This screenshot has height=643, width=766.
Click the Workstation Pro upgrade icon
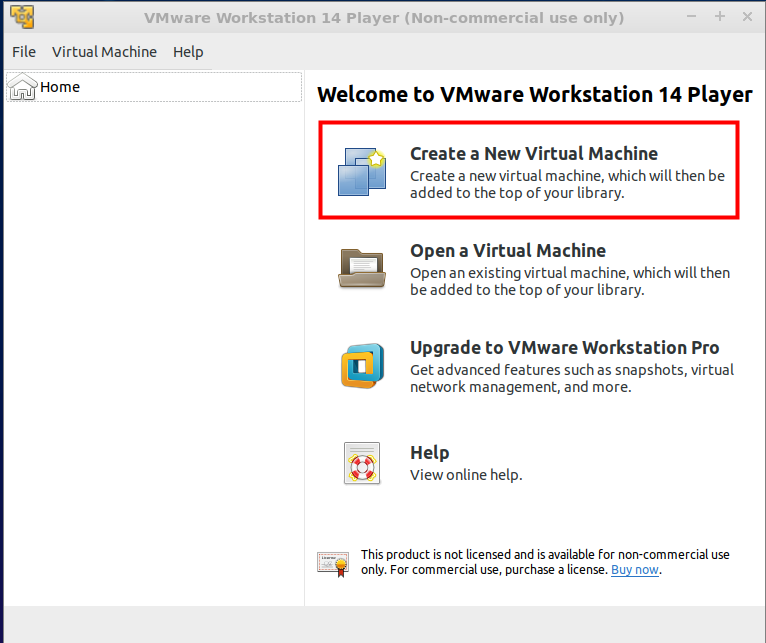[x=362, y=366]
